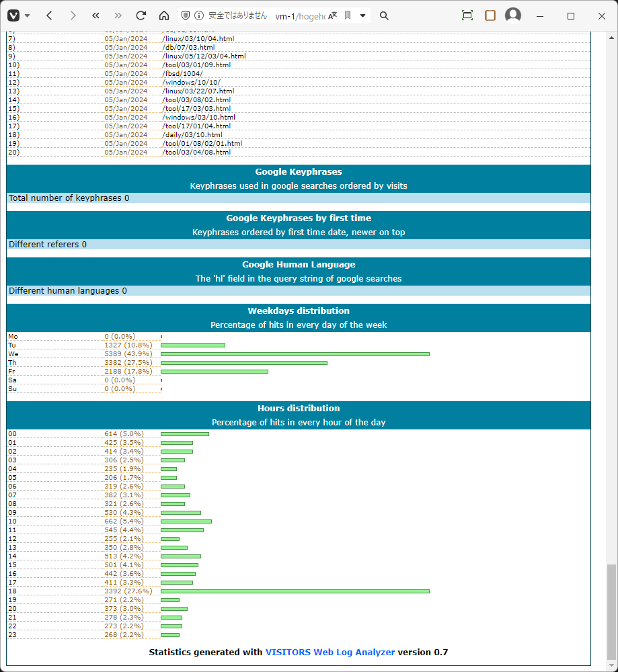Screen dimensions: 618x672
Task: Go forward one page
Action: 73,16
